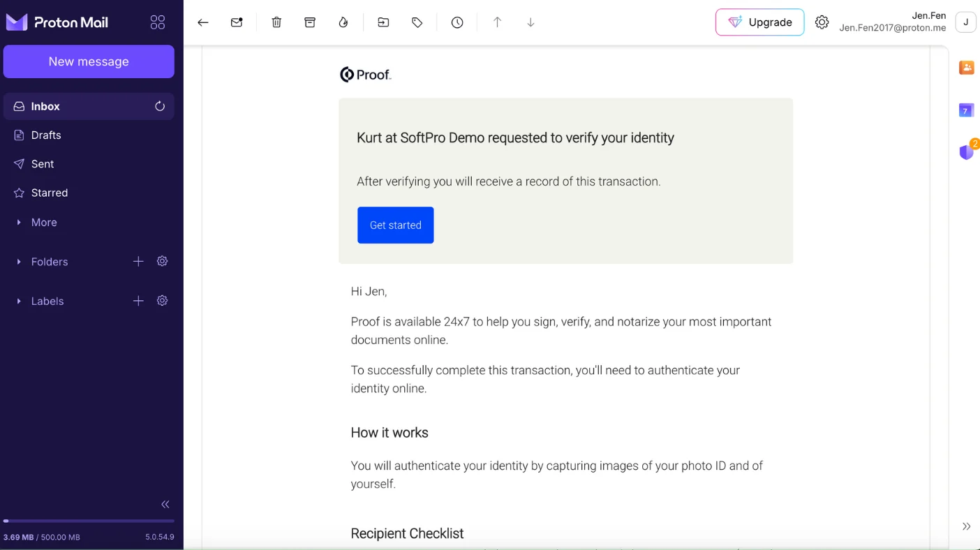Image resolution: width=980 pixels, height=550 pixels.
Task: Archive this message
Action: (x=310, y=22)
